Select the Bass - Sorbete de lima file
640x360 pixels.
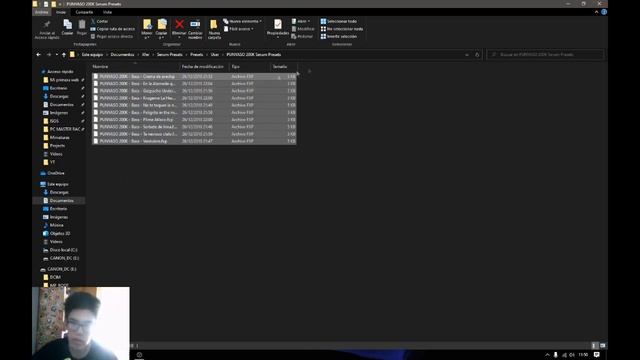tap(194, 127)
